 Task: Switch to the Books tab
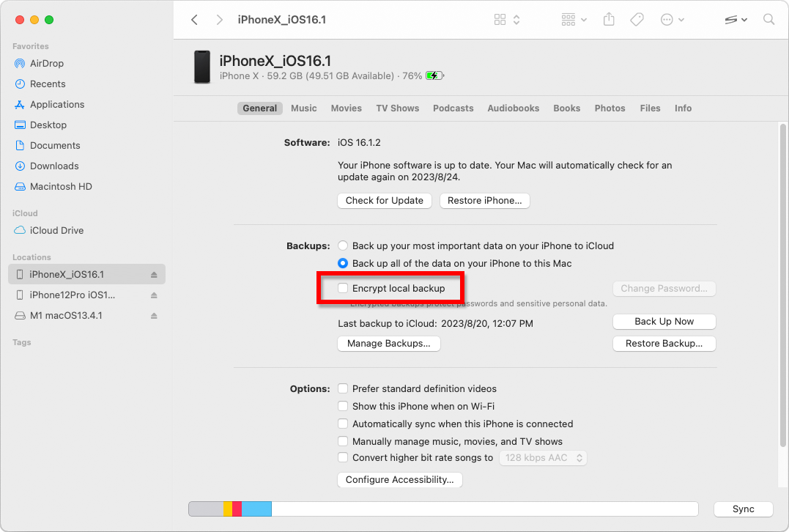[566, 108]
